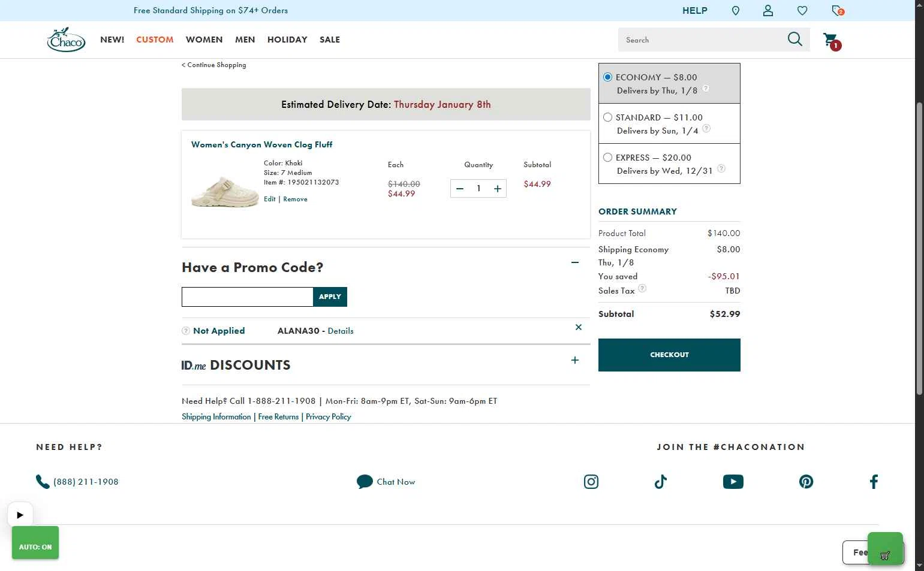
Task: Open Chaco TikTok page
Action: [661, 482]
